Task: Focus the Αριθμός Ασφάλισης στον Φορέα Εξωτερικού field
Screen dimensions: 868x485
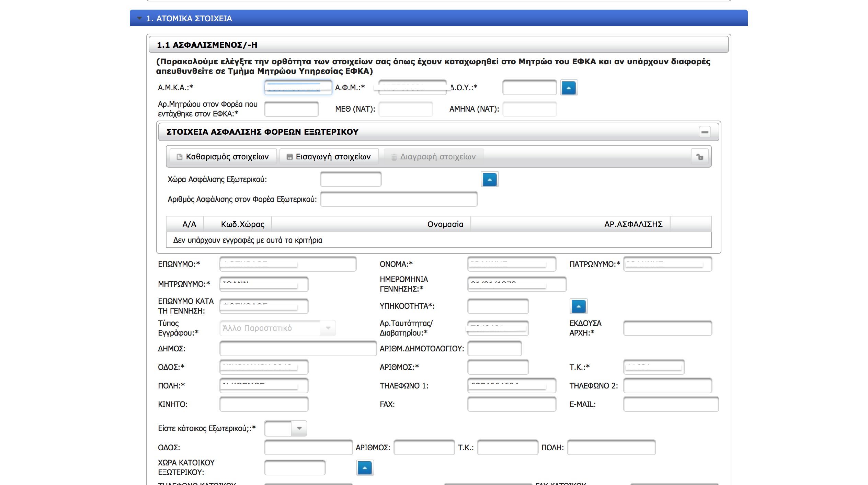Action: coord(398,199)
